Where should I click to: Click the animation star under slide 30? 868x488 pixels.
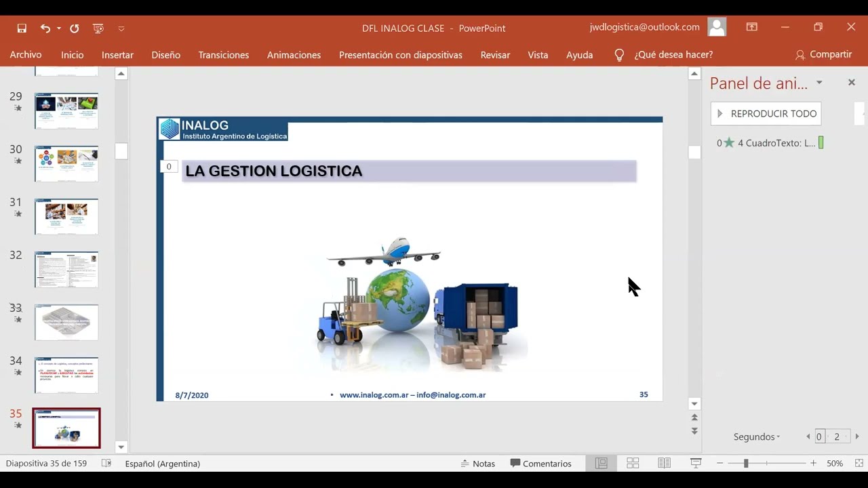pos(18,161)
